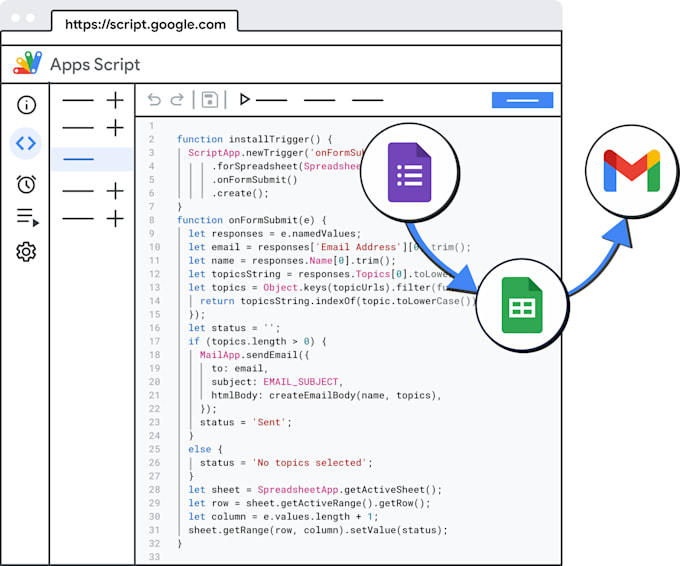Open the Executions list icon

click(x=27, y=217)
